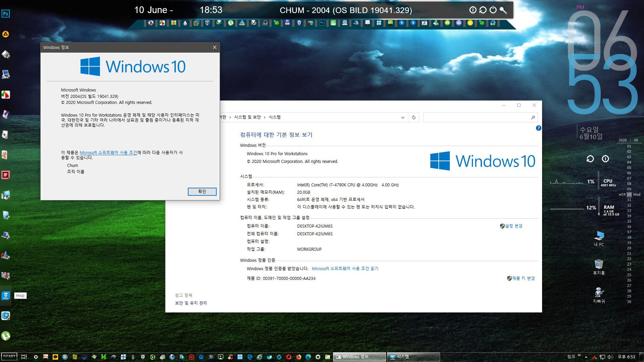
Task: Expand the address bar history dropdown
Action: (x=402, y=117)
